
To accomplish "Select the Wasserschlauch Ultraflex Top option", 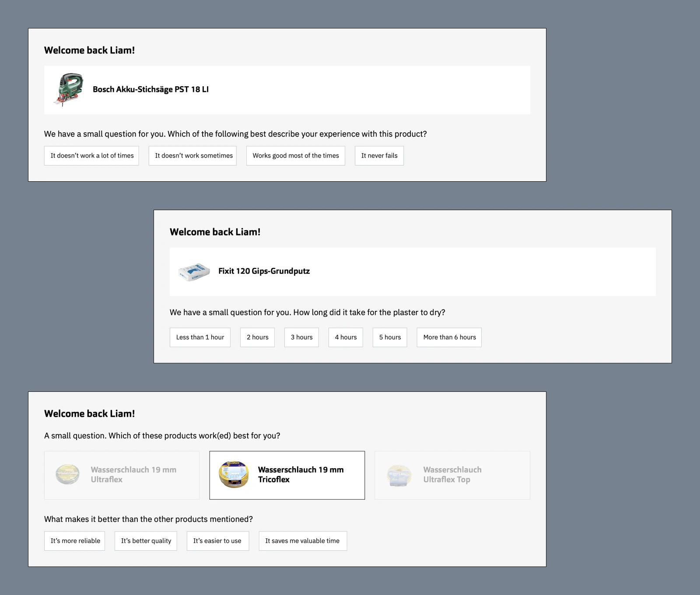I will point(452,475).
